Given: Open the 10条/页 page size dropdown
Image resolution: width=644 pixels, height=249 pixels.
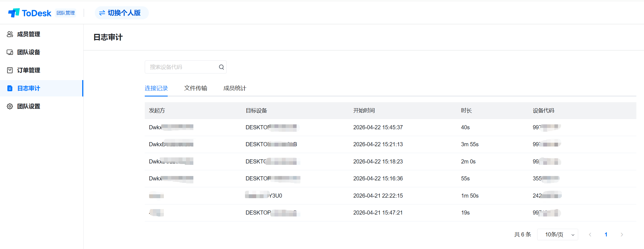Looking at the screenshot, I should (557, 235).
